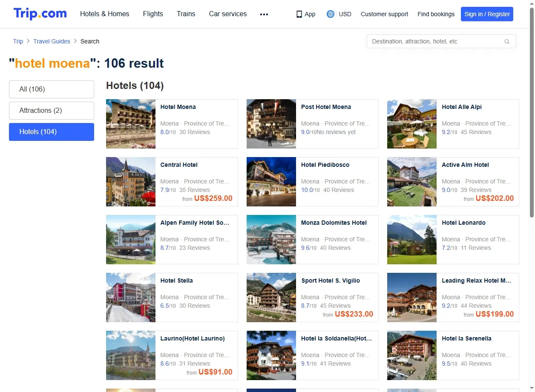Image resolution: width=535 pixels, height=392 pixels.
Task: Open Hotel Alle Alpi thumbnail
Action: click(412, 124)
